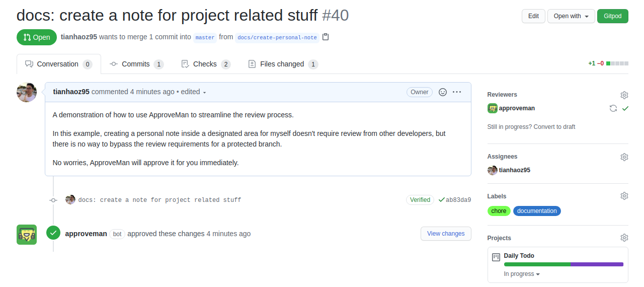Click the commit author's small avatar
Viewport: 644px width, 287px height.
pos(70,200)
